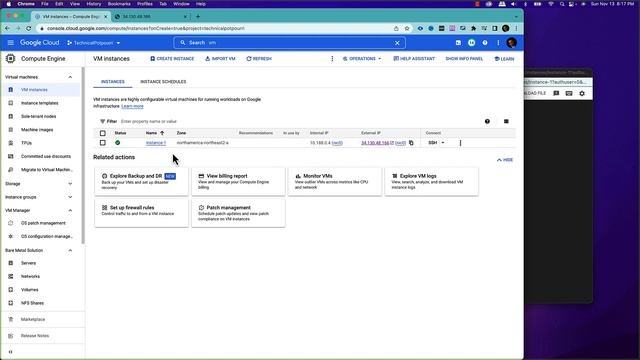Screen dimensions: 640x360
Task: Open the Learn more link
Action: [132, 106]
